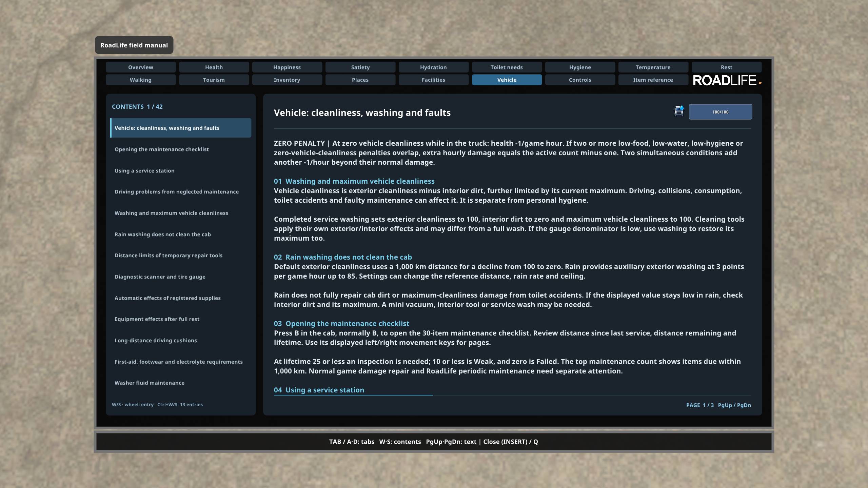Switch to the Hygiene tab
This screenshot has height=488, width=868.
pos(580,67)
